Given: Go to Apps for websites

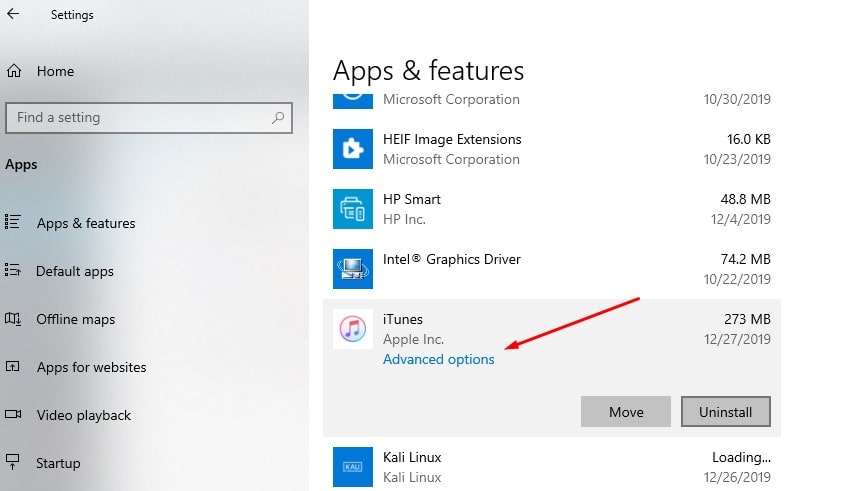Looking at the screenshot, I should [92, 367].
